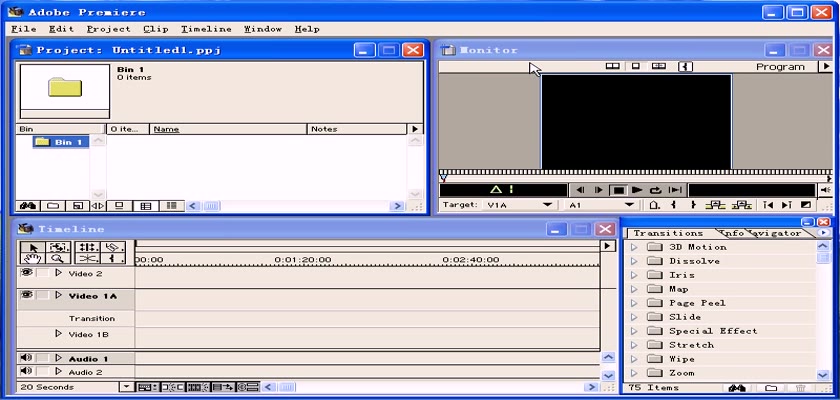Select the Zoom magnifier tool in Timeline
Screen dimensions: 840x400
[59, 258]
